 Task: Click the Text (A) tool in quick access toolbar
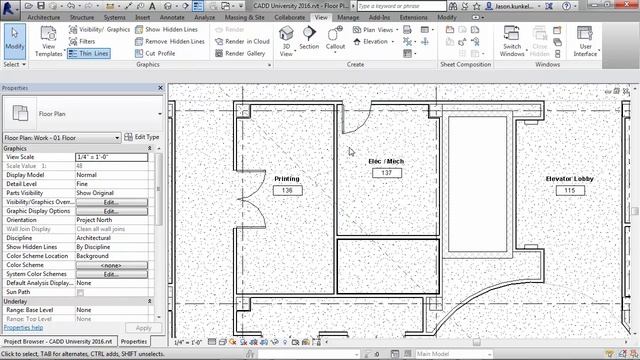click(152, 6)
